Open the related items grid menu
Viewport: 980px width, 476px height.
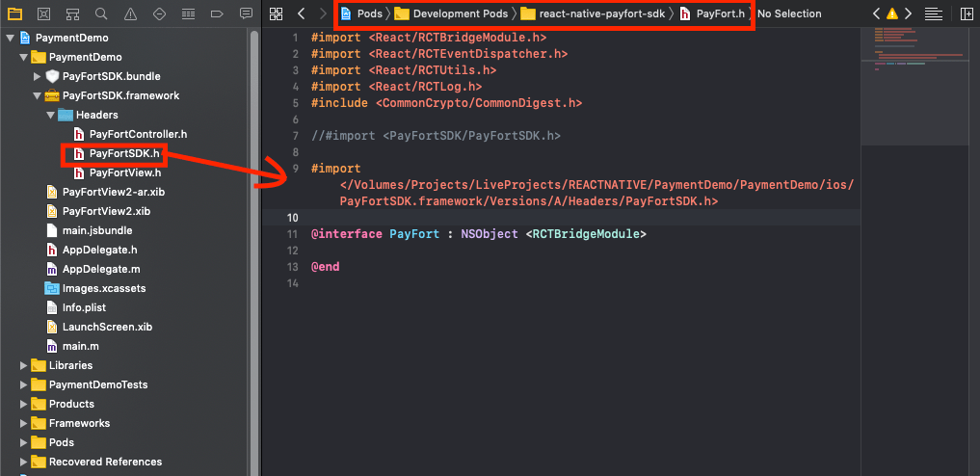click(x=276, y=13)
